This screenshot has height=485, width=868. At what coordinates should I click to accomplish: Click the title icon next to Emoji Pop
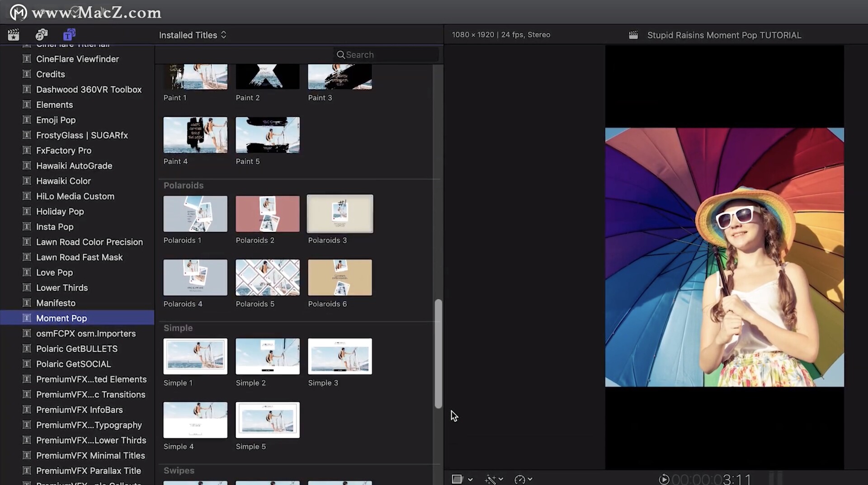click(27, 120)
